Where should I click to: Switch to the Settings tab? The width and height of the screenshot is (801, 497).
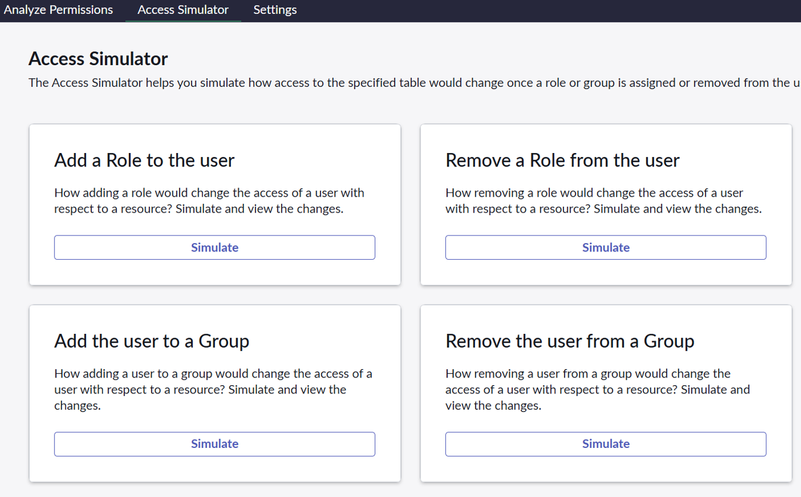pyautogui.click(x=275, y=10)
